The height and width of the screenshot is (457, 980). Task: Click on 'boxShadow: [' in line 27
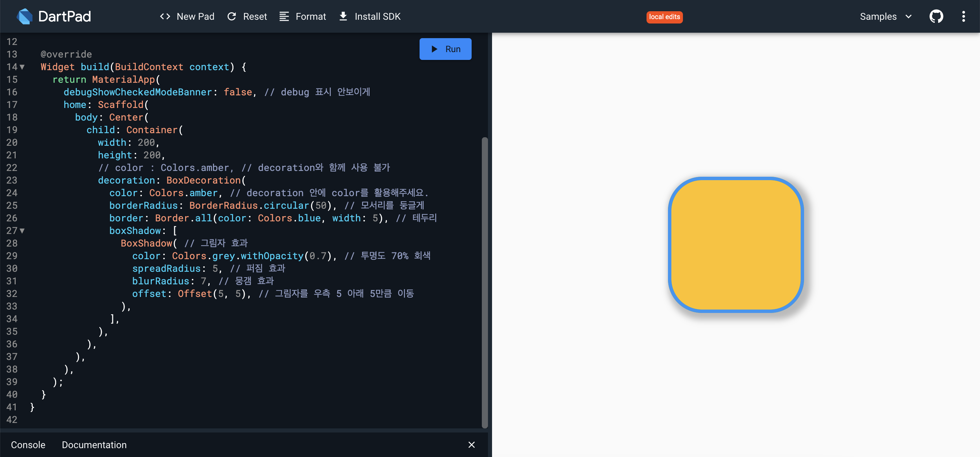tap(143, 231)
